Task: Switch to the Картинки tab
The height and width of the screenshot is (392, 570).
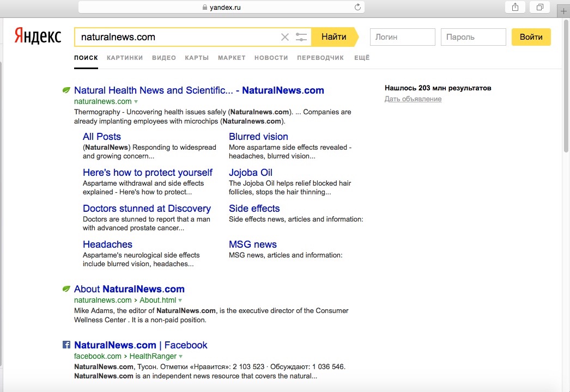Action: 125,58
